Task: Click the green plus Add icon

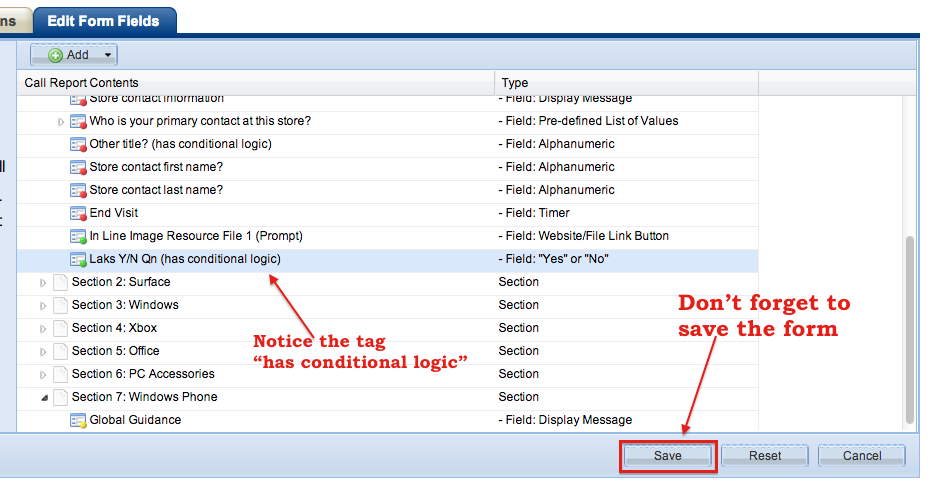Action: tap(56, 55)
